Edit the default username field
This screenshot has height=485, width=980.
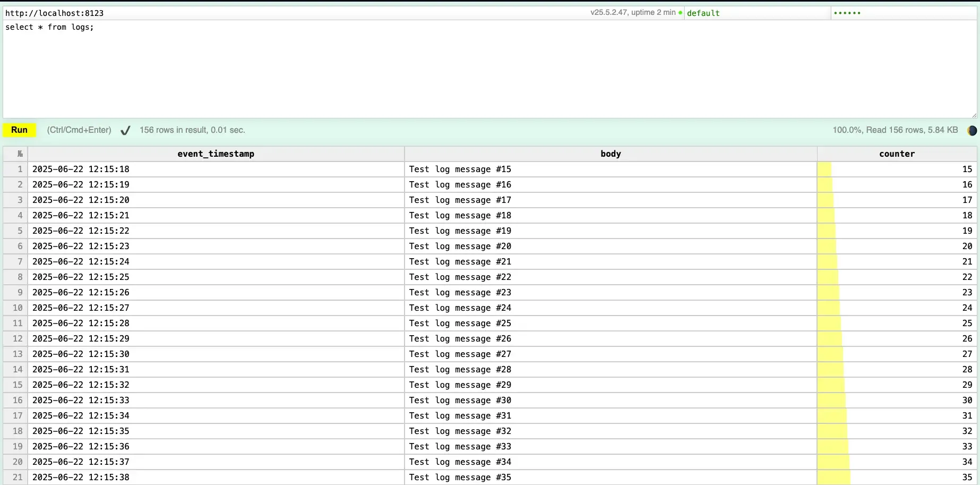758,13
